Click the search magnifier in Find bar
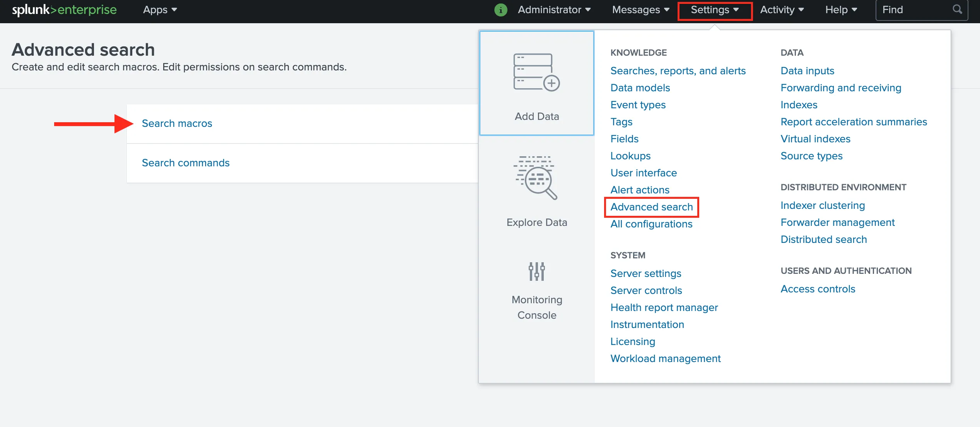 (957, 10)
